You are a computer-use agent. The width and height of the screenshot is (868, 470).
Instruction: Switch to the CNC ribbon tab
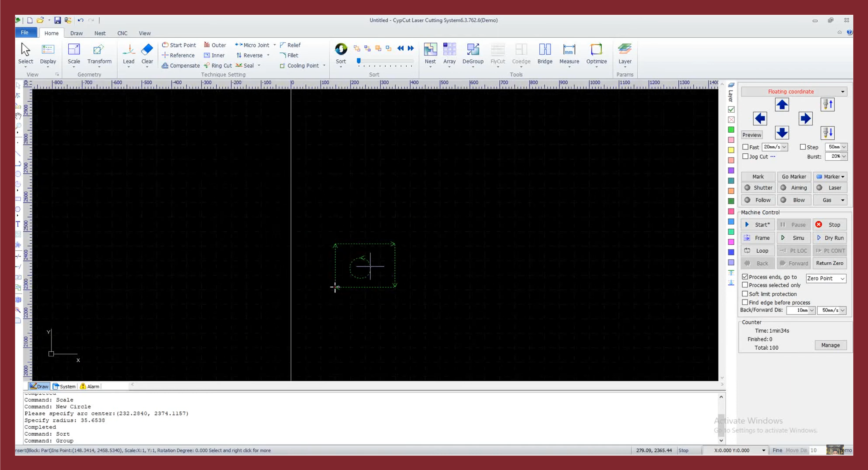tap(122, 33)
